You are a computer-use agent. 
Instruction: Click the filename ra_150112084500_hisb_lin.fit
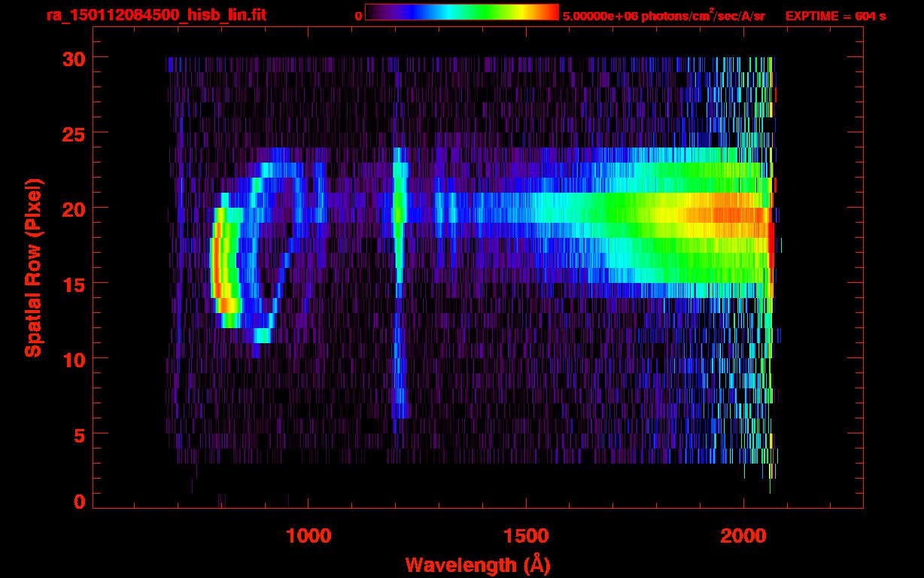pyautogui.click(x=156, y=14)
